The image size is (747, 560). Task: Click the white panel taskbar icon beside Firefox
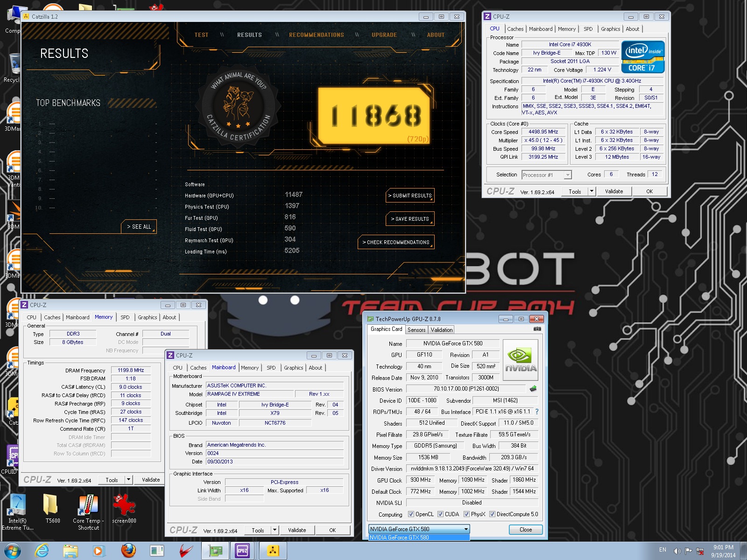coord(157,551)
